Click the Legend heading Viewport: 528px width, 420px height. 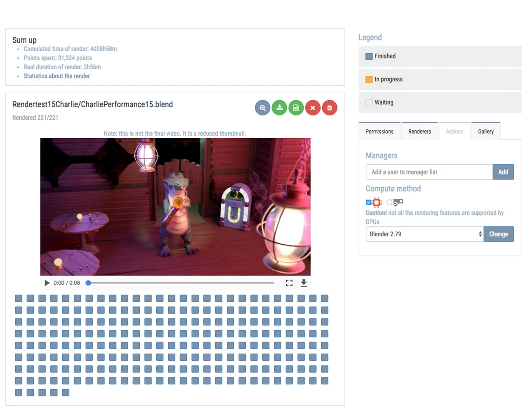tap(370, 37)
